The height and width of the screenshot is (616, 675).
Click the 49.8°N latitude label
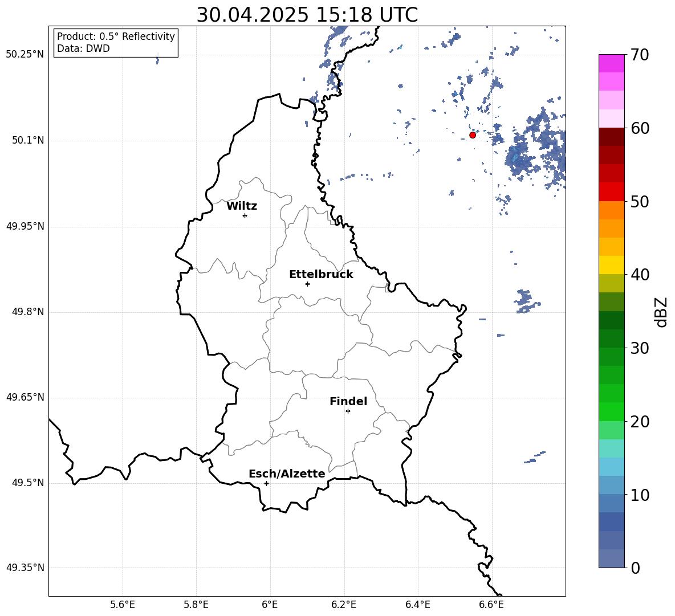(29, 312)
